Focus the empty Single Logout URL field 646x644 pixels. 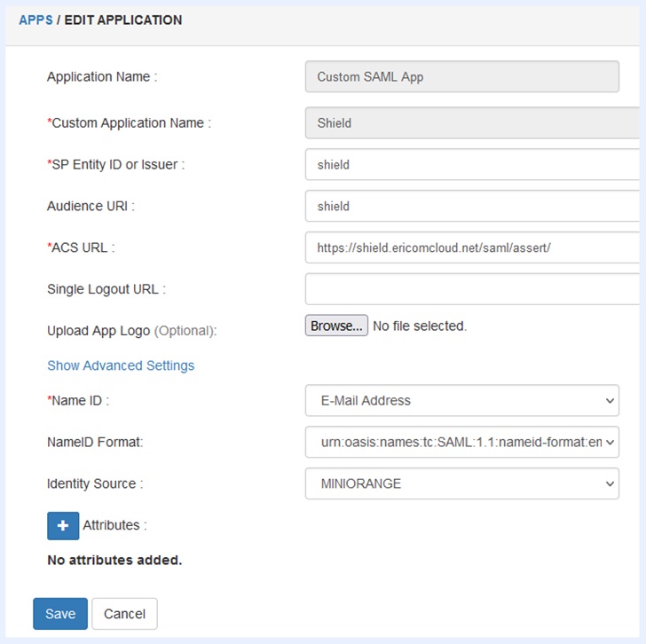470,289
